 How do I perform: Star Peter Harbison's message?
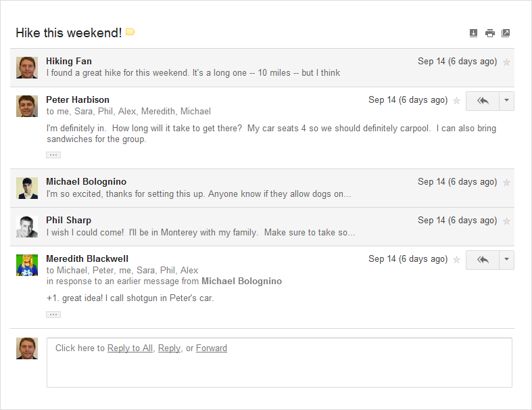tap(456, 101)
